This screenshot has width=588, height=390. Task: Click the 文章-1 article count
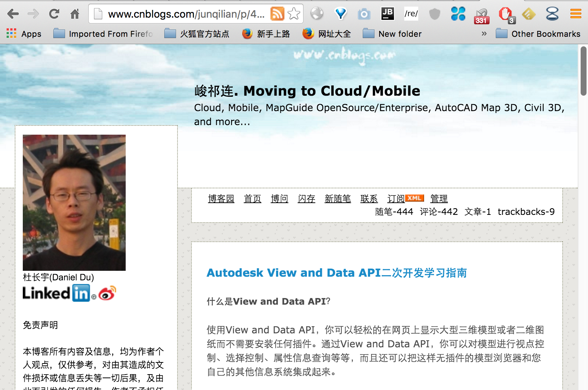click(478, 212)
